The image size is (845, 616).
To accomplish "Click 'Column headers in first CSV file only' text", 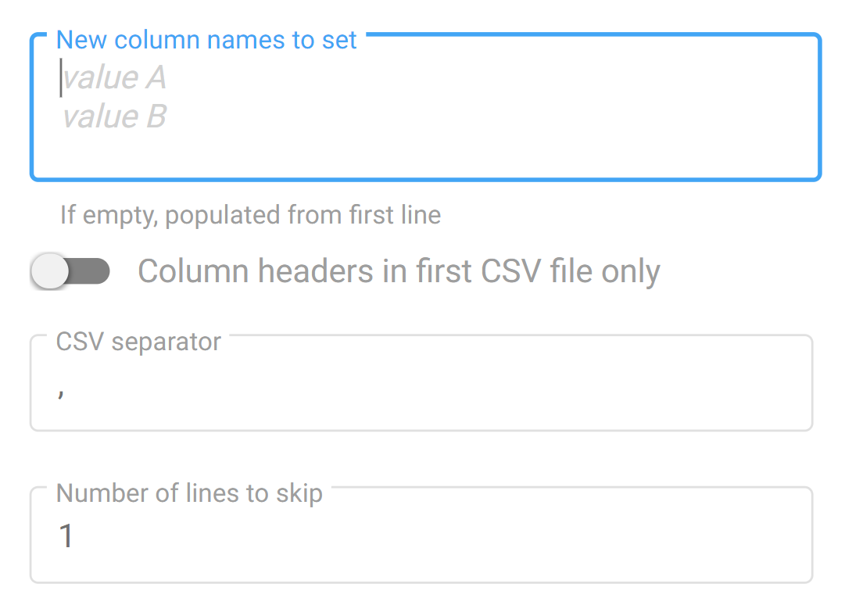I will pos(399,271).
